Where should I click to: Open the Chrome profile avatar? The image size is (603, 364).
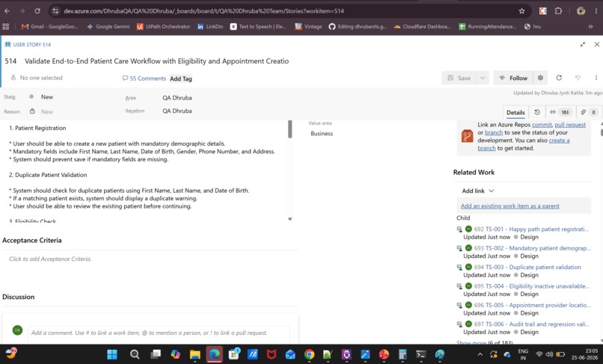(x=581, y=10)
